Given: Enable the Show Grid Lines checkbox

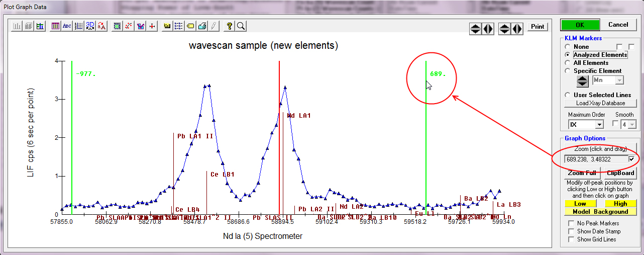Looking at the screenshot, I should point(571,239).
